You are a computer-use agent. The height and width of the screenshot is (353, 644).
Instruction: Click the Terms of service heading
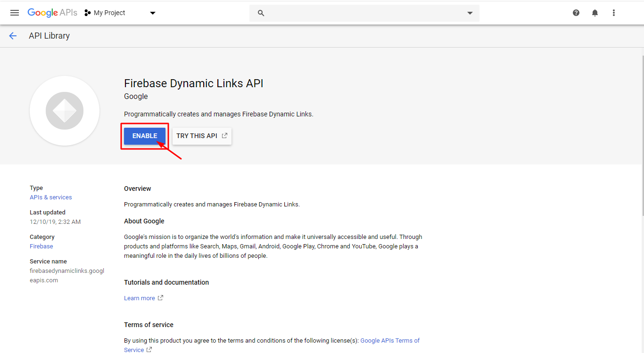click(149, 325)
